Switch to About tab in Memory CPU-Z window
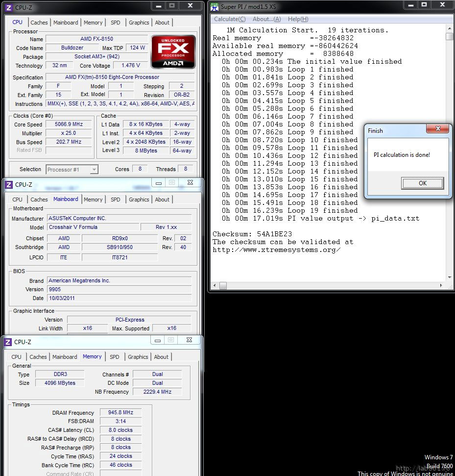 161,357
